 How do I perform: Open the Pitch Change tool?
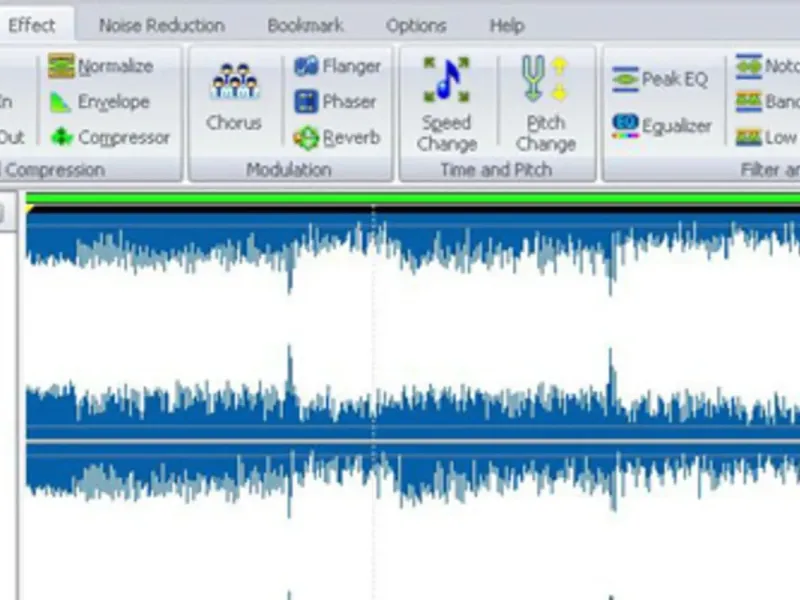coord(545,105)
